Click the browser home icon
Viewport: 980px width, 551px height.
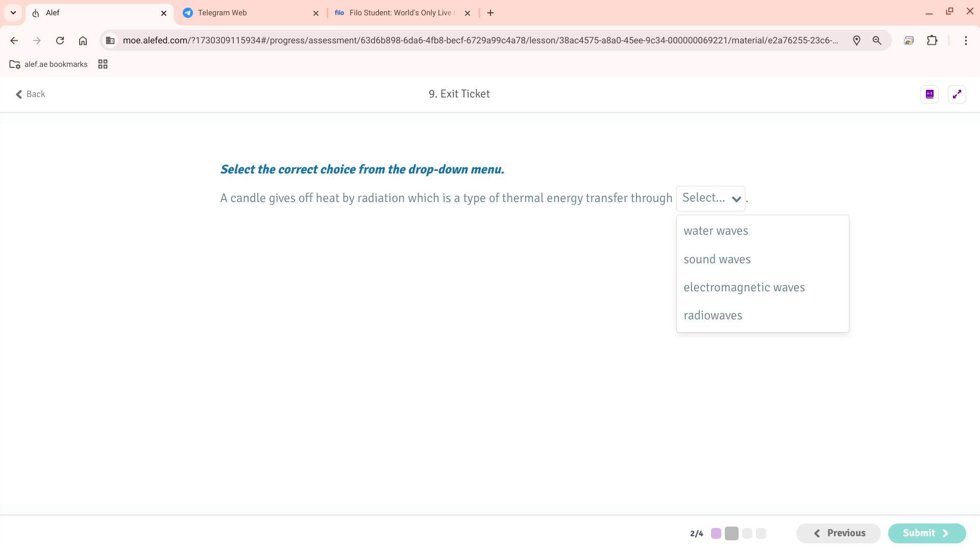[83, 40]
